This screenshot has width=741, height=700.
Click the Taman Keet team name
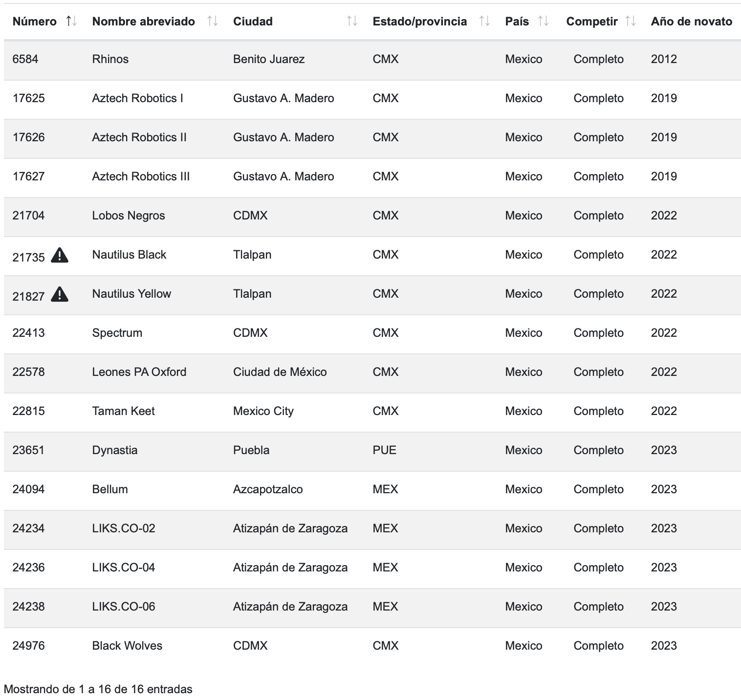point(123,411)
